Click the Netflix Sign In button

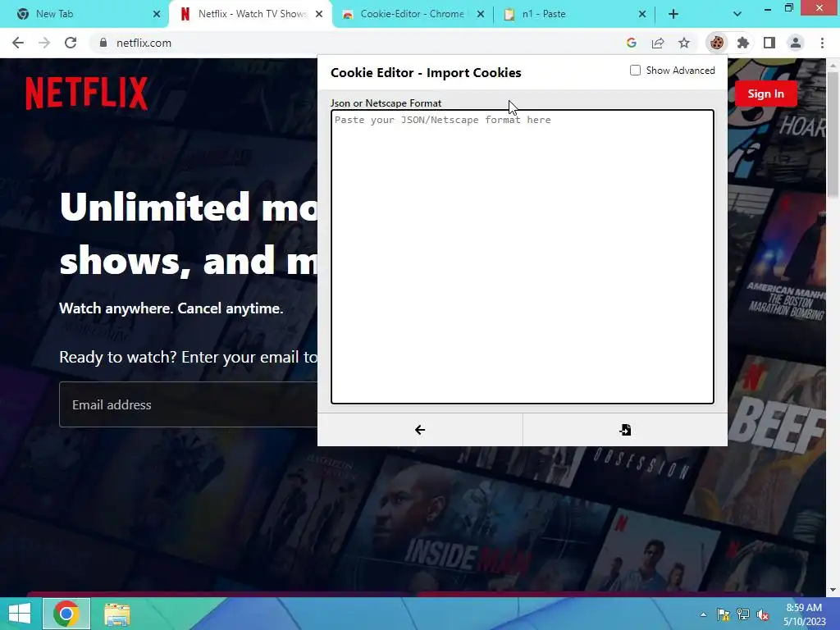pyautogui.click(x=765, y=94)
